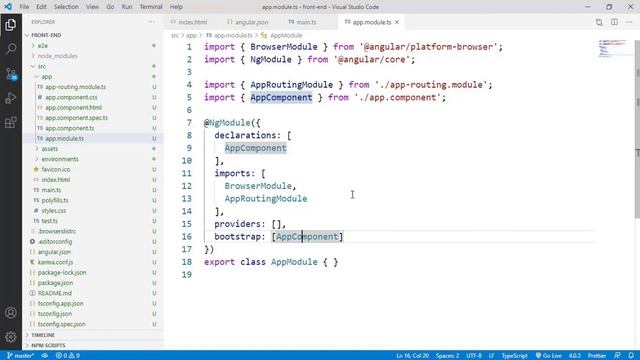The image size is (640, 360).
Task: Click the Prettier status bar item
Action: point(596,356)
